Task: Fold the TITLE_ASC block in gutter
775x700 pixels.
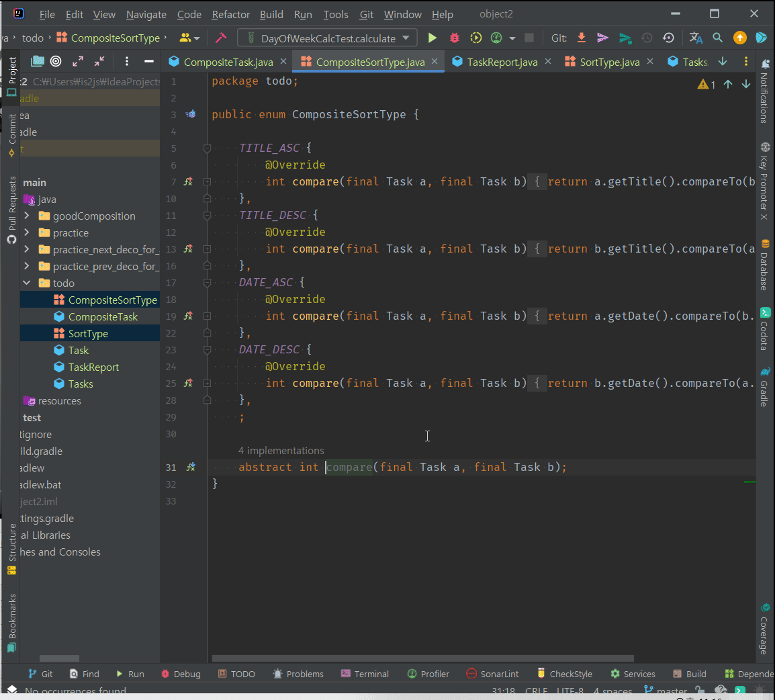Action: pos(208,148)
